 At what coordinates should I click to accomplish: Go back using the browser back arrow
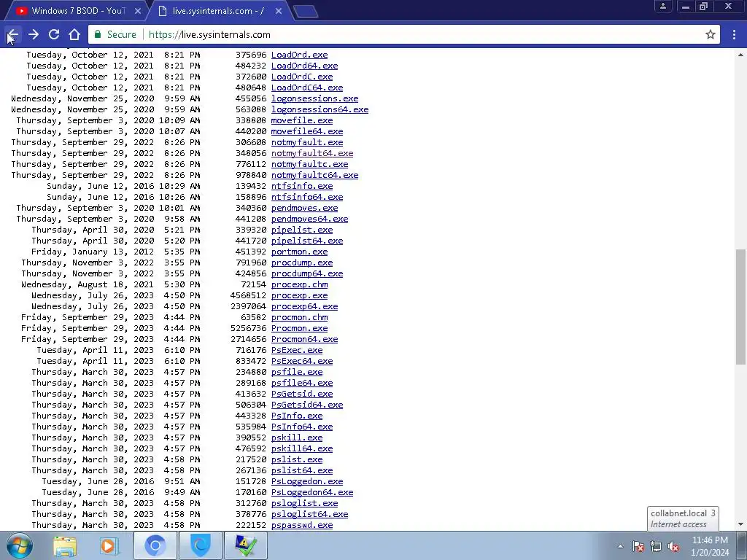click(x=12, y=34)
